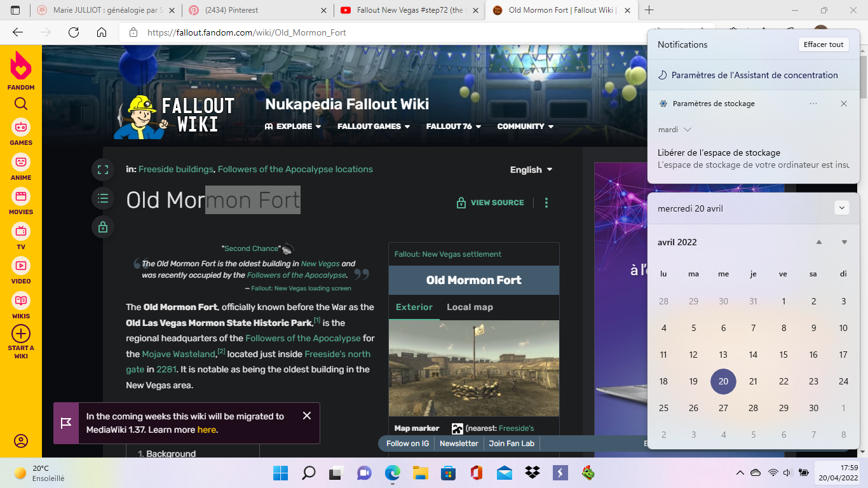Viewport: 868px width, 488px height.
Task: Click the Join Fan Lab button
Action: point(512,444)
